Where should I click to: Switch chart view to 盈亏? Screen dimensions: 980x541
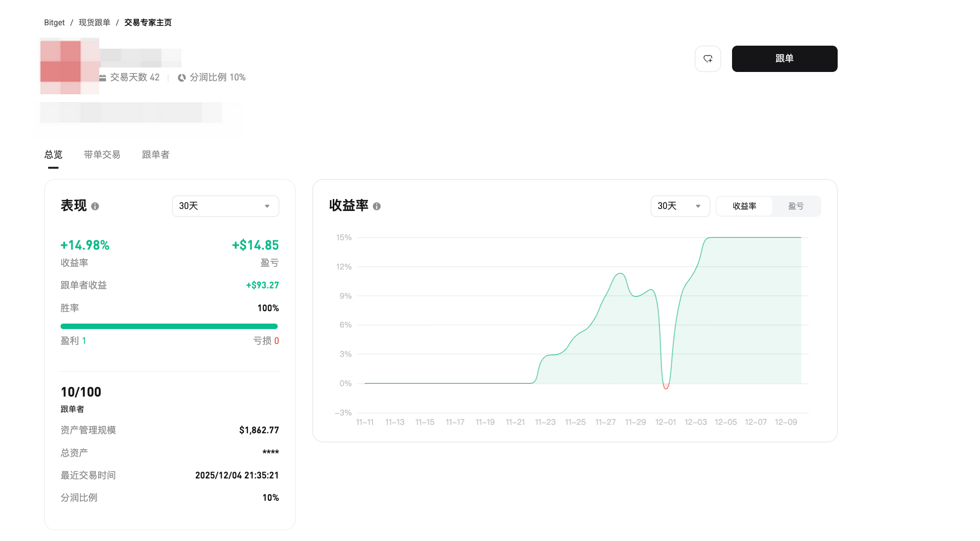[796, 206]
